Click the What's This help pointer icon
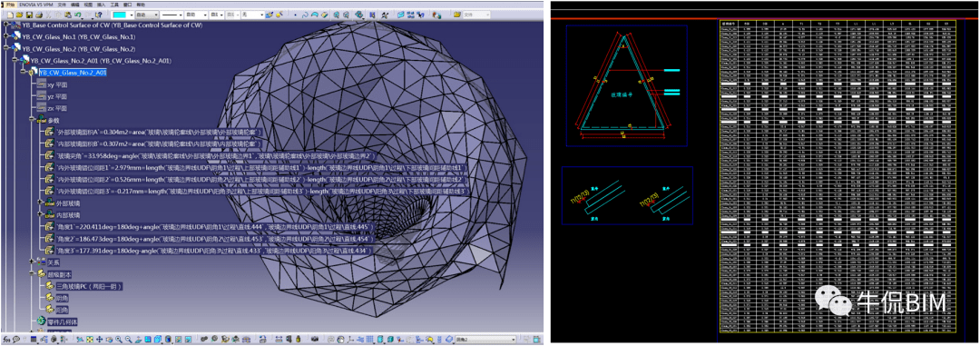The height and width of the screenshot is (346, 980). (98, 15)
